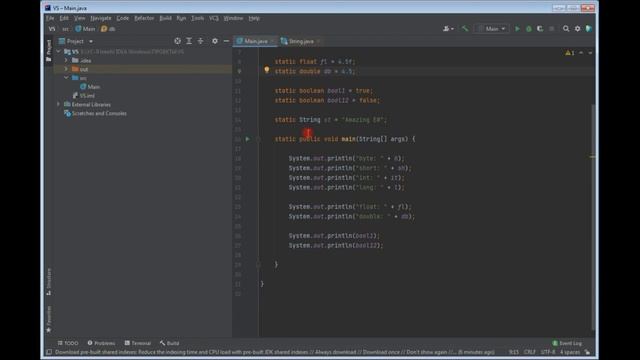Toggle tool window bars icon in status bar corner
The height and width of the screenshot is (360, 640).
49,352
